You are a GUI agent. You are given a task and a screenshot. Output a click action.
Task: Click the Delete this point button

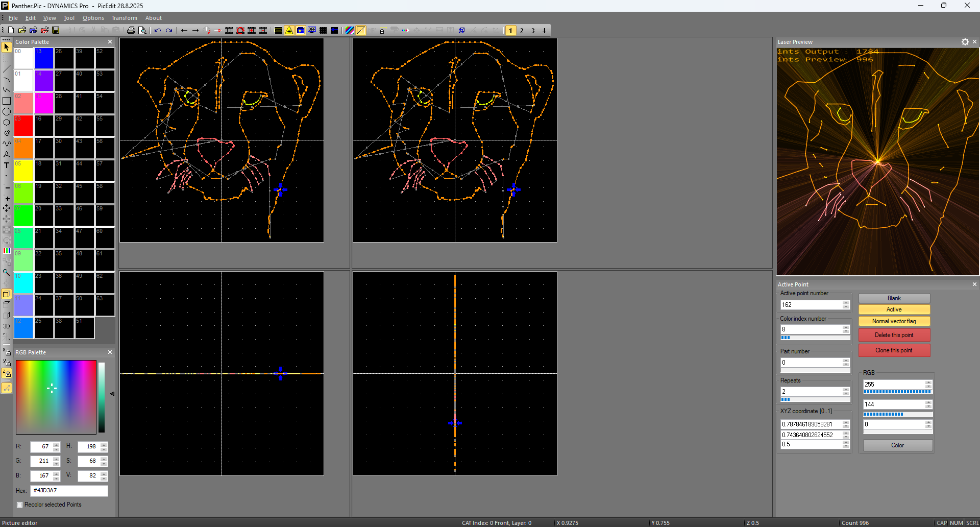click(894, 335)
